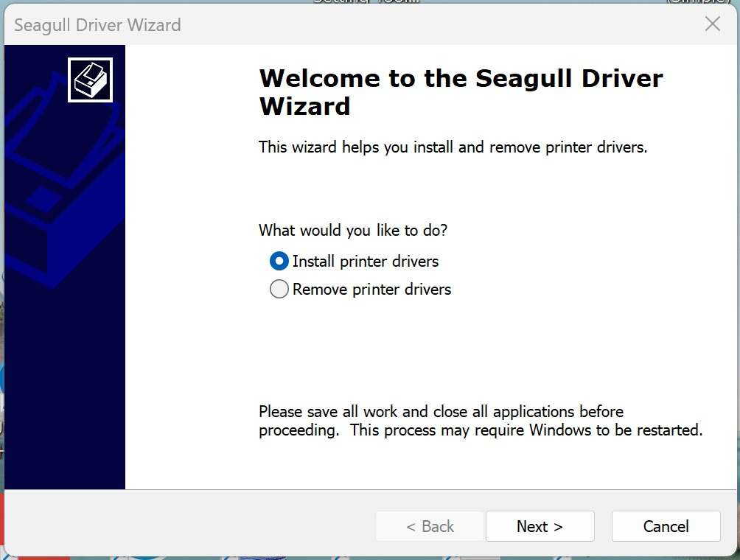Click the 'Please save all work' notice text
Screen dimensions: 740x560
click(x=481, y=421)
